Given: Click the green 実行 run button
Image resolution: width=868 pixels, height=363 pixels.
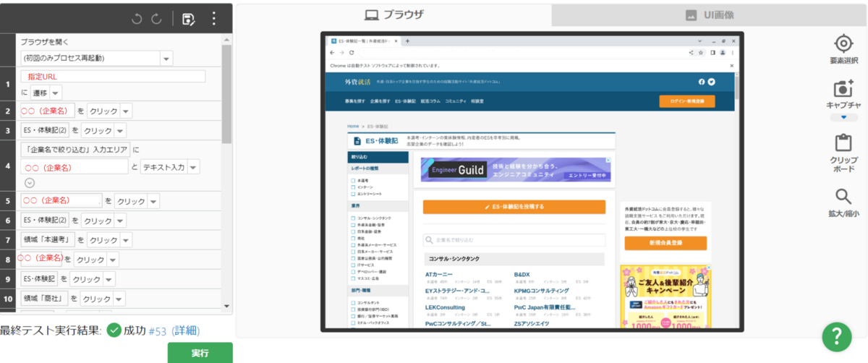Looking at the screenshot, I should pyautogui.click(x=200, y=353).
